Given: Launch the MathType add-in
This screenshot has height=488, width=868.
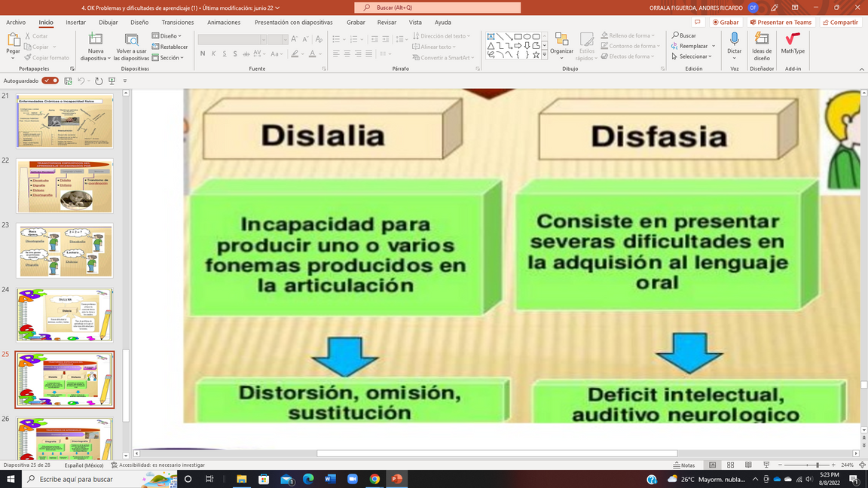Looking at the screenshot, I should (x=793, y=43).
